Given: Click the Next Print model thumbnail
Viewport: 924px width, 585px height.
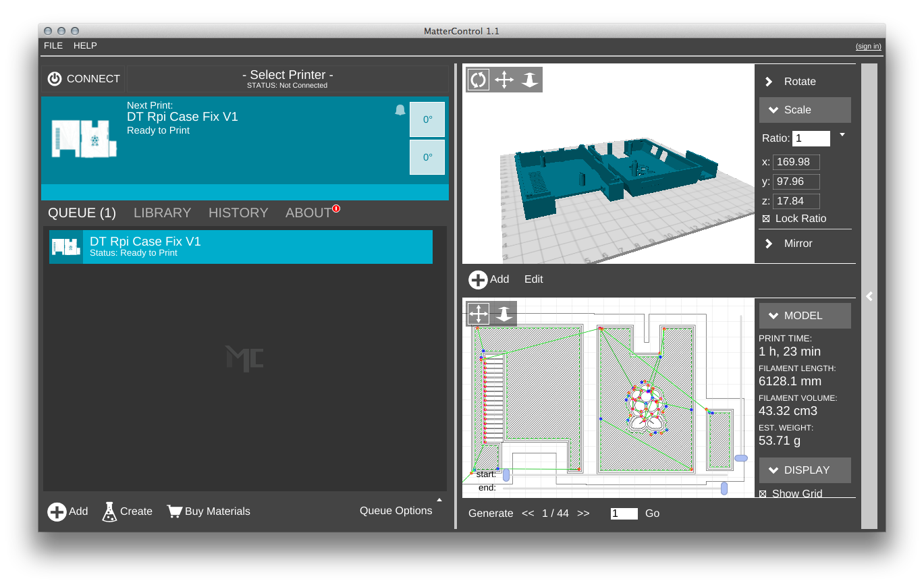Looking at the screenshot, I should coord(84,140).
